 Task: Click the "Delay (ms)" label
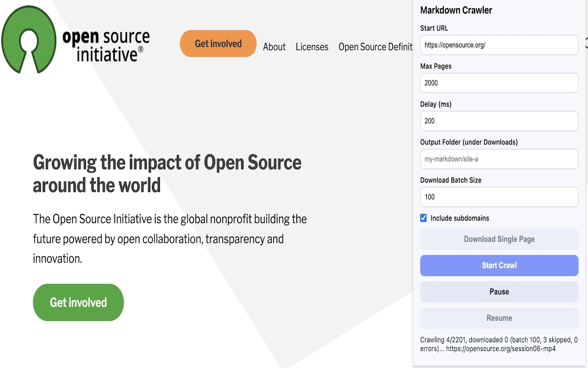tap(436, 104)
